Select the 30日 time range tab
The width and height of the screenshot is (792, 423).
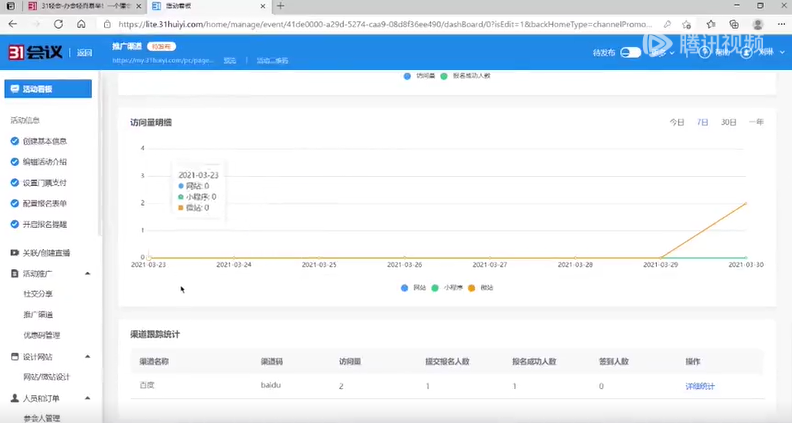[x=729, y=122]
